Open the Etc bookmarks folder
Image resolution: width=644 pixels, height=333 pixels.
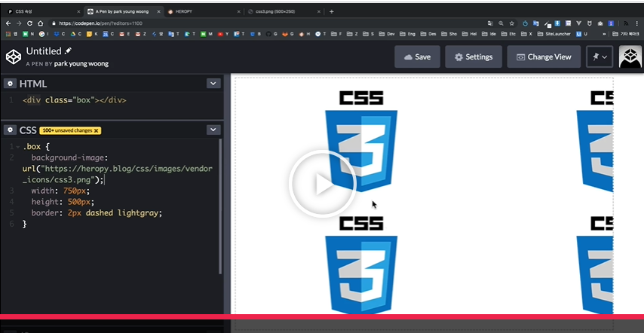pyautogui.click(x=508, y=34)
